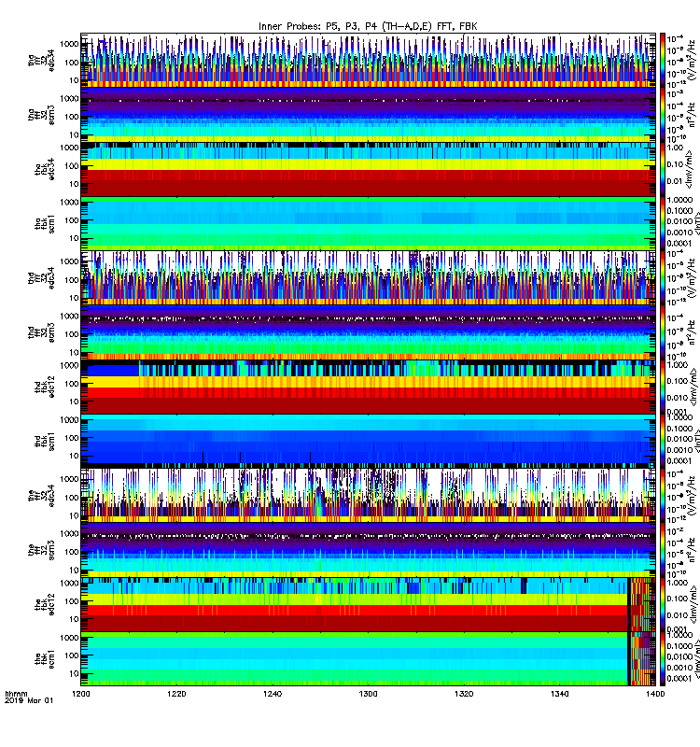Click the 'tha fbk scm1' panel label

pyautogui.click(x=44, y=223)
